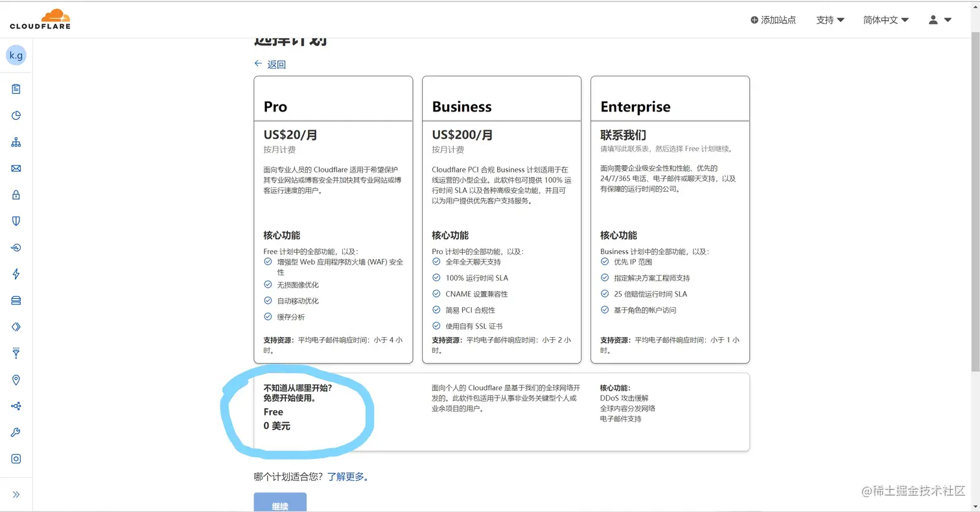The height and width of the screenshot is (512, 980).
Task: Open the Apps rounded square icon
Action: pos(16,459)
